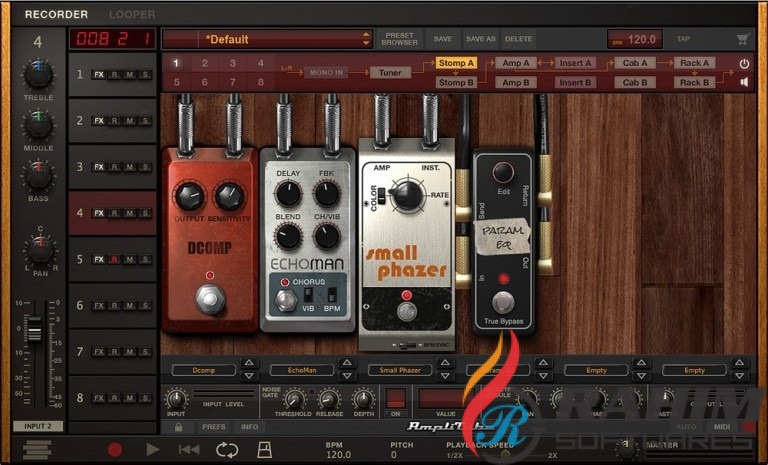768x465 pixels.
Task: Open the Tuner module
Action: tap(390, 73)
